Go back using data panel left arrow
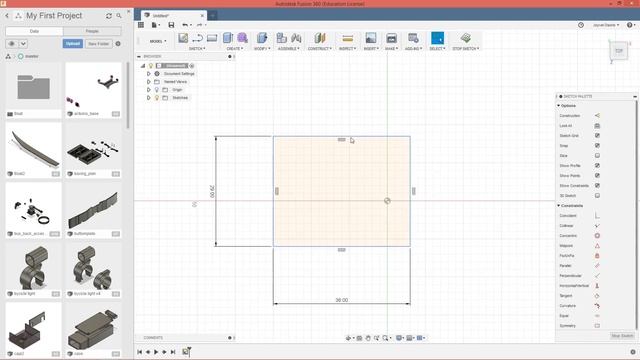 pos(7,16)
